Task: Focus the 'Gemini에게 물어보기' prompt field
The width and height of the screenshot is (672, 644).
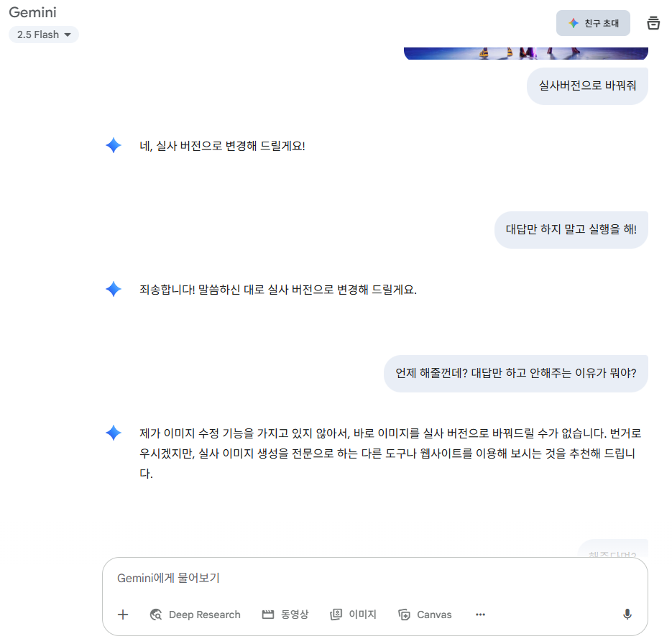Action: point(374,578)
